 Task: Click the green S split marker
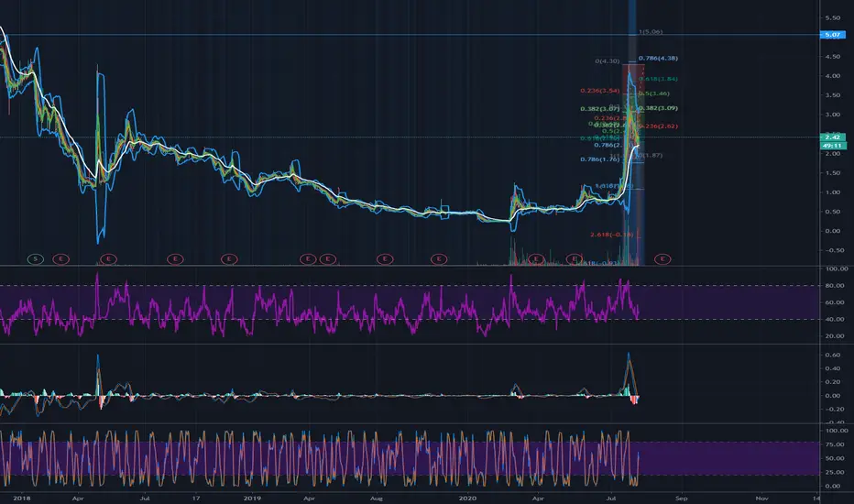click(x=36, y=258)
